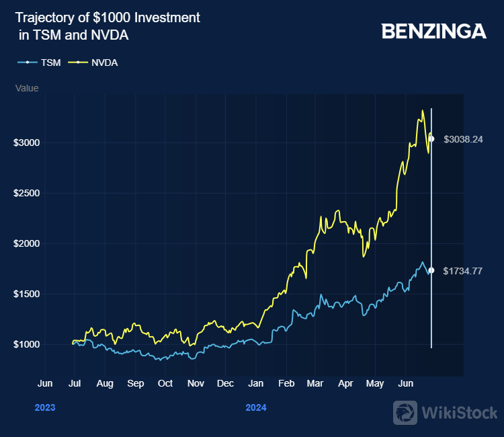Click the 2023 year label

pyautogui.click(x=44, y=407)
